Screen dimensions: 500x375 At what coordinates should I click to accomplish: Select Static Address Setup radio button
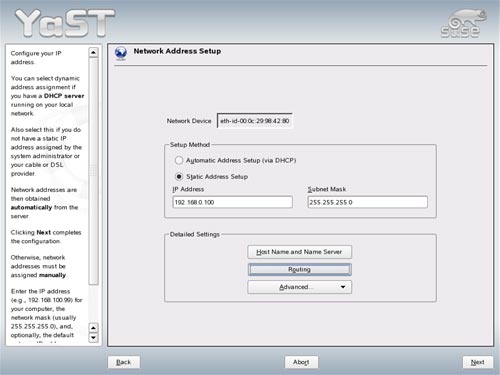(179, 176)
